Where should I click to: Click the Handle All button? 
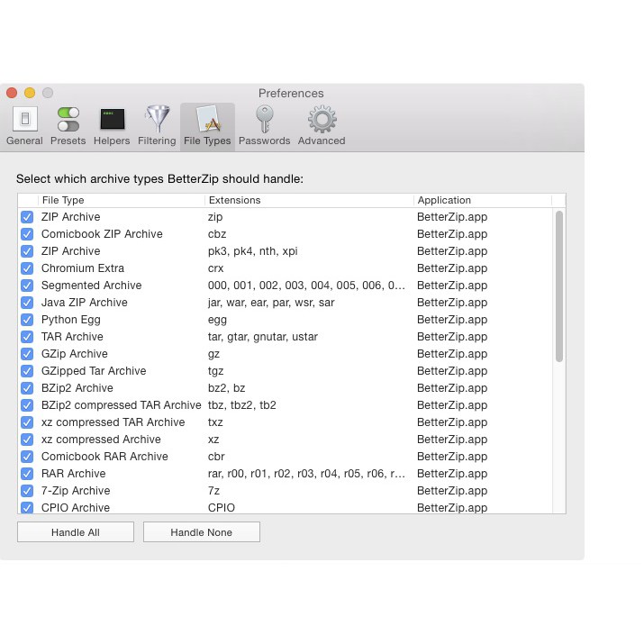[x=76, y=532]
